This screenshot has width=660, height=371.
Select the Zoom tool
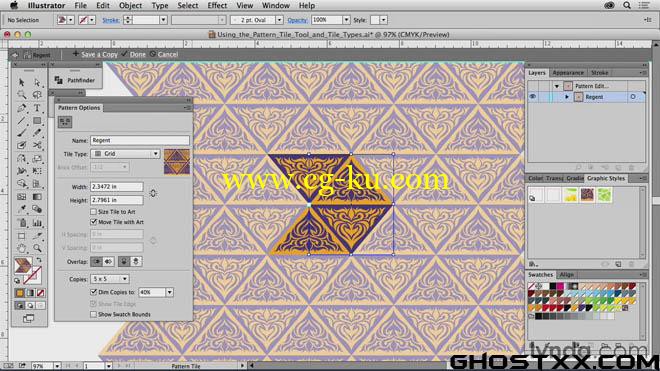click(37, 248)
